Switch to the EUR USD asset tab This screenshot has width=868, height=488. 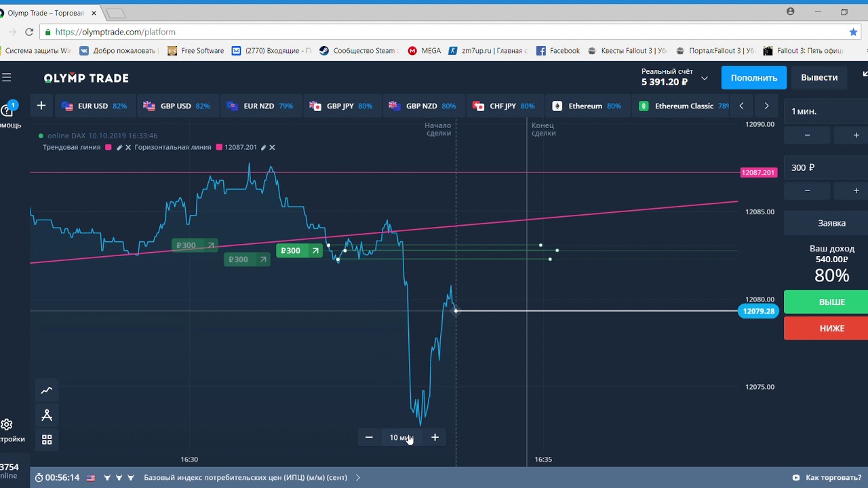(94, 106)
